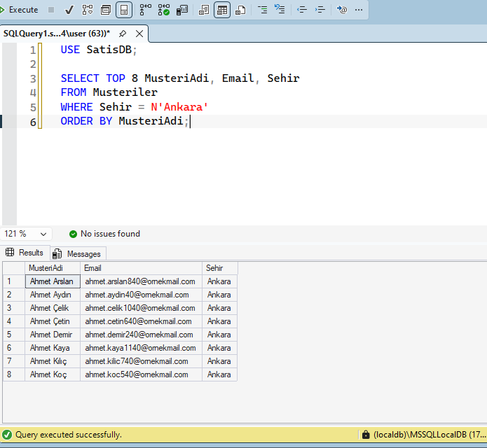This screenshot has width=487, height=448.
Task: Select the Ahmet Çetin cell
Action: (53, 321)
